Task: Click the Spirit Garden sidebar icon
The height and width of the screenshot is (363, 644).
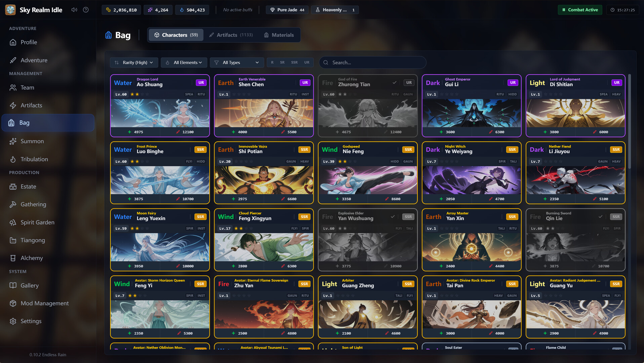Action: click(x=12, y=222)
